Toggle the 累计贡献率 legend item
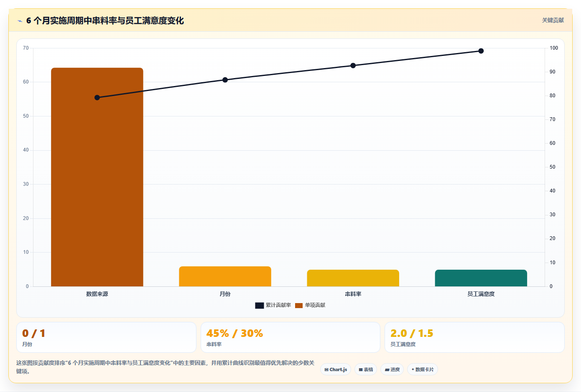The width and height of the screenshot is (581, 392). (x=273, y=305)
